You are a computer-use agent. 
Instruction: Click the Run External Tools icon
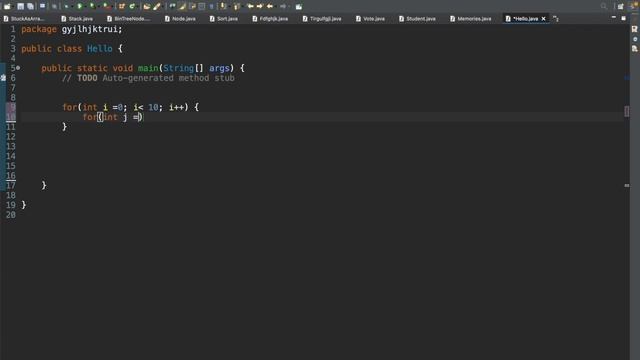click(106, 6)
